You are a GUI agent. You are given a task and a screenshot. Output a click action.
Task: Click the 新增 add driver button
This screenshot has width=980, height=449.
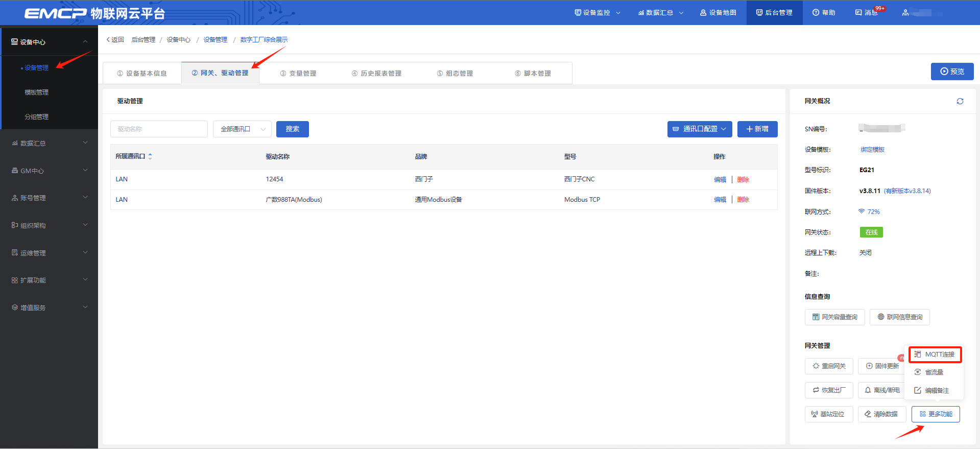pyautogui.click(x=757, y=129)
